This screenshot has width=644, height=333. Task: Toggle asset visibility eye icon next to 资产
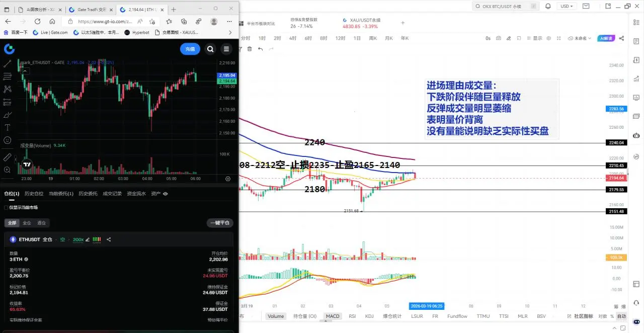click(165, 194)
